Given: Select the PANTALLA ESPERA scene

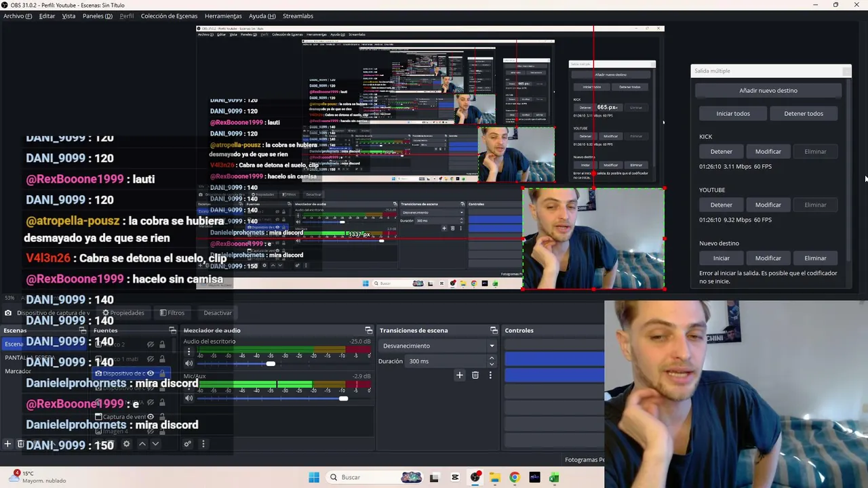Looking at the screenshot, I should click(30, 358).
